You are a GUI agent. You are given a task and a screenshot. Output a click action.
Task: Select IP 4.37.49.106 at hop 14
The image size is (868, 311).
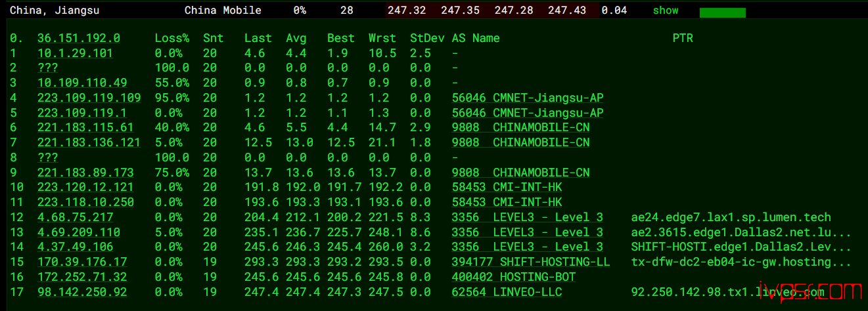75,247
